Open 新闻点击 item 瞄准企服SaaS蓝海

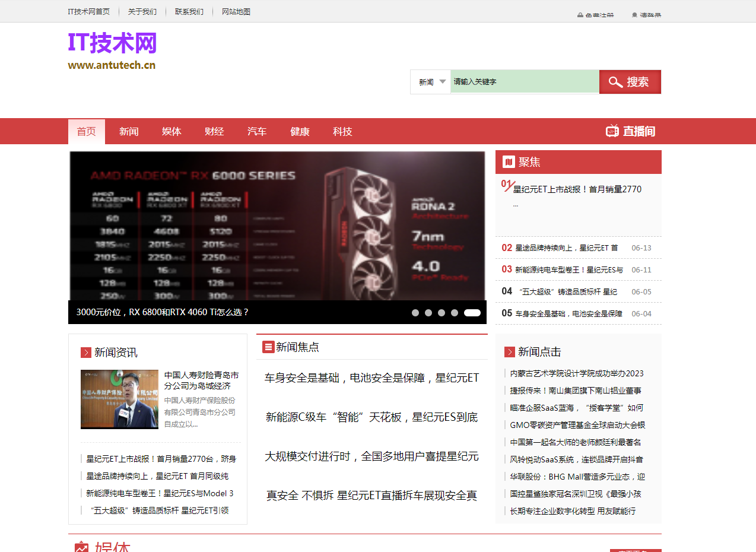click(x=577, y=408)
